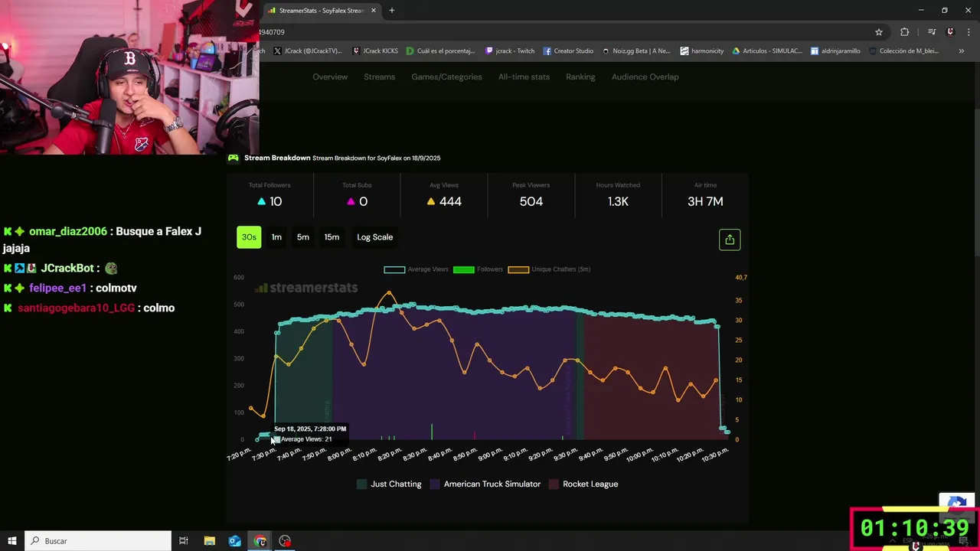Switch to the Ranking tab

pyautogui.click(x=580, y=77)
